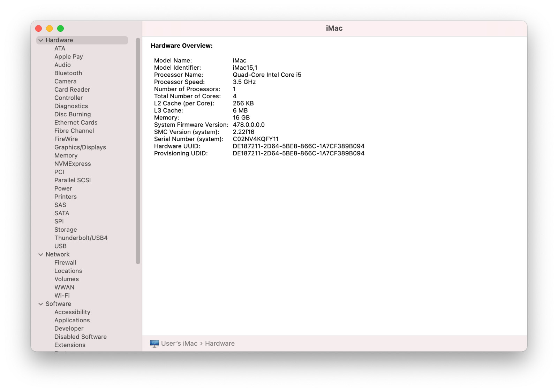The height and width of the screenshot is (392, 558).
Task: Select Memory in the sidebar
Action: pos(66,156)
